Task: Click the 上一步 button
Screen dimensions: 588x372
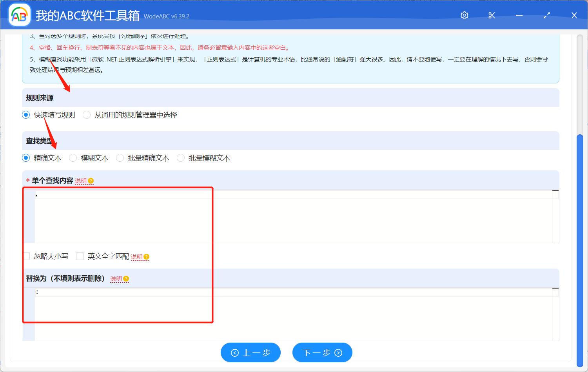Action: [x=250, y=352]
